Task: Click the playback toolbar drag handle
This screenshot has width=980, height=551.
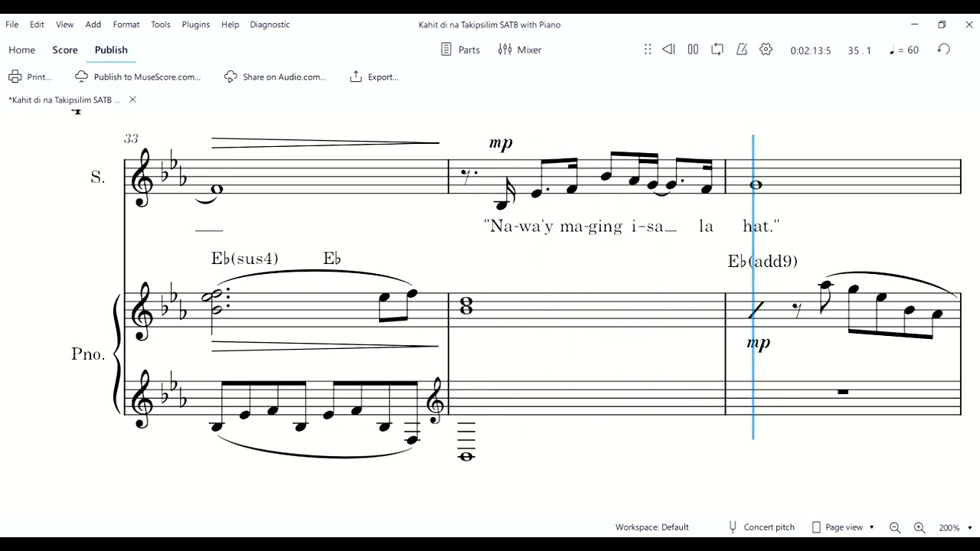Action: pos(648,50)
